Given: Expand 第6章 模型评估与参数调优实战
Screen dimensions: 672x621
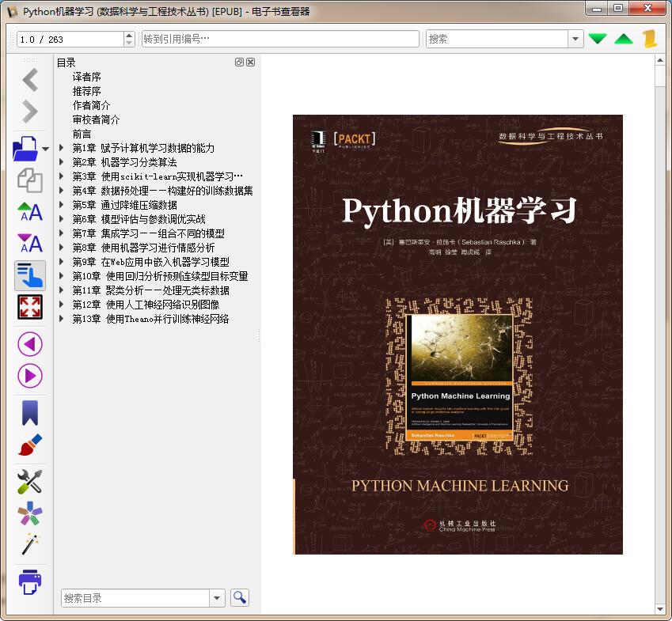Looking at the screenshot, I should (x=61, y=219).
